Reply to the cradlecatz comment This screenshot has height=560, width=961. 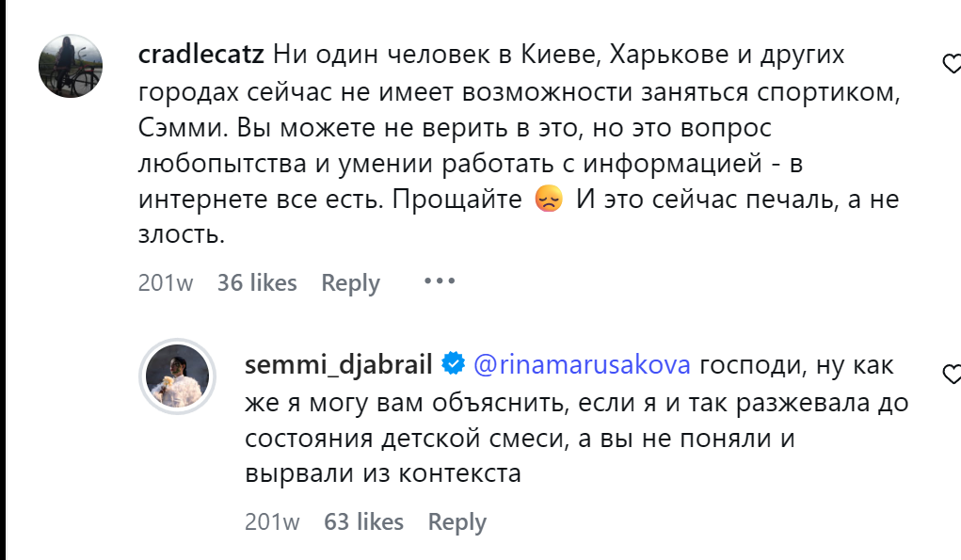point(350,282)
